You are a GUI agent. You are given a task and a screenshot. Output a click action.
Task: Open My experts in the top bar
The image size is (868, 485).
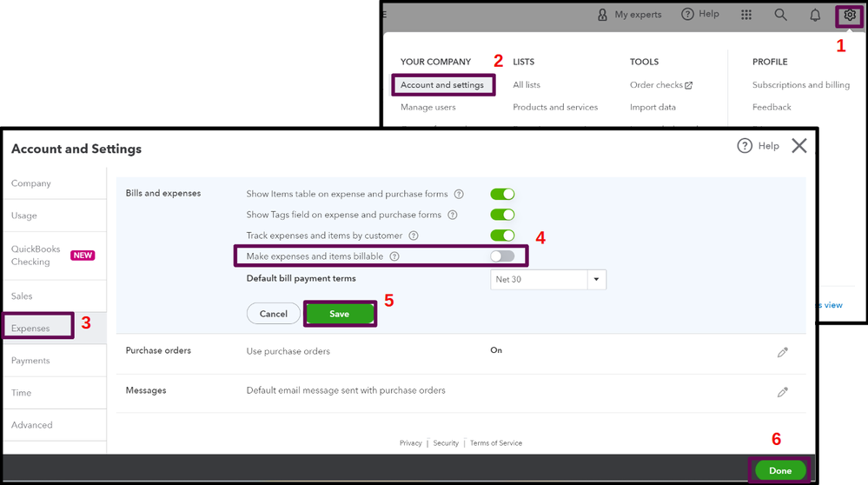629,15
